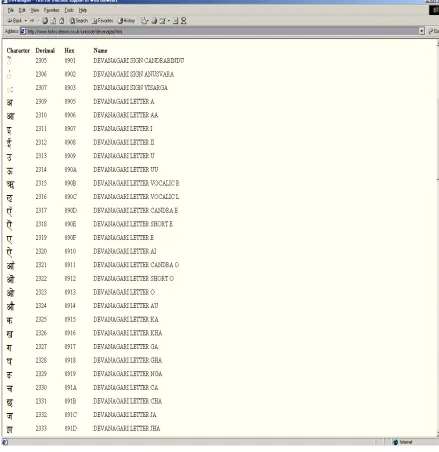The image size is (439, 452).
Task: Select 'DEVANAGARI LETTER VOCALIC L' name
Action: point(136,197)
